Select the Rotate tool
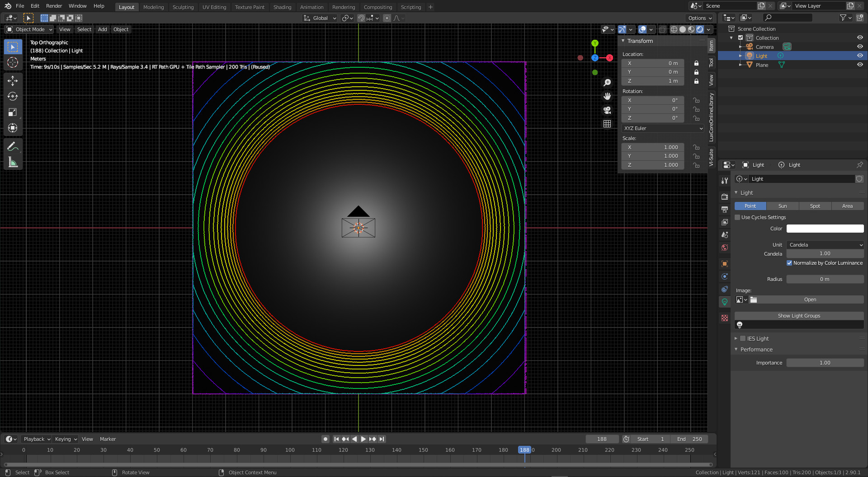 click(x=13, y=97)
